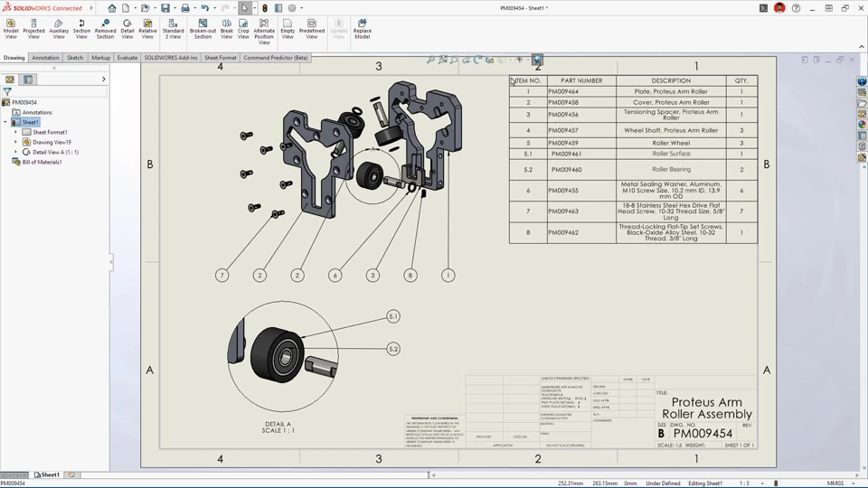
Task: Open the Home icon in the quick toolbar
Action: point(112,8)
